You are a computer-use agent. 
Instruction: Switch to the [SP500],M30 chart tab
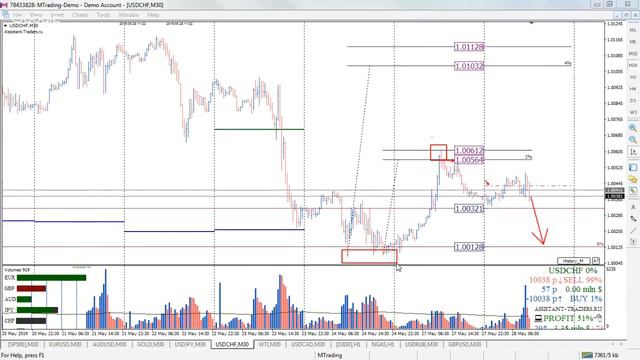23,344
